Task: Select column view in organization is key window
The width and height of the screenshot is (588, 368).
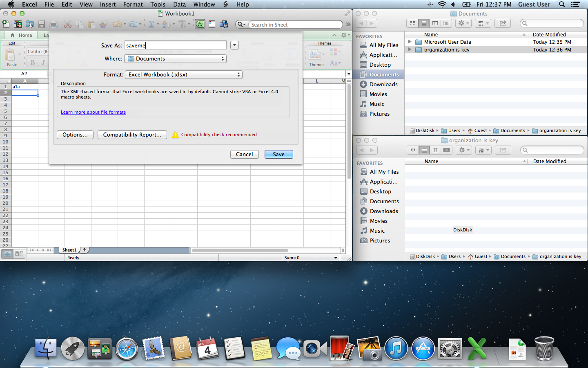Action: pyautogui.click(x=435, y=150)
